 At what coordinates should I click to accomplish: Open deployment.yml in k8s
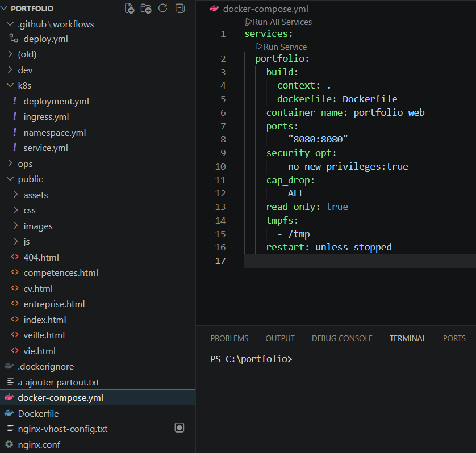[56, 102]
